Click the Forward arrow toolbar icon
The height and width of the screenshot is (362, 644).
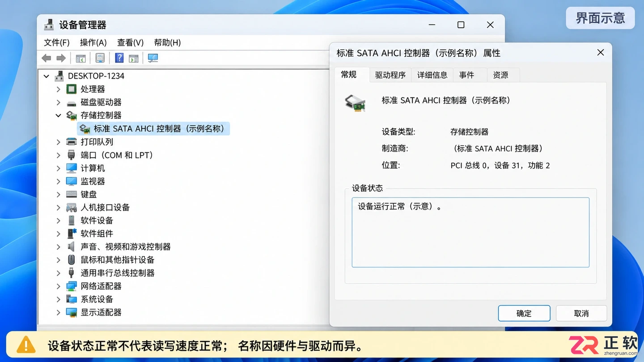61,58
